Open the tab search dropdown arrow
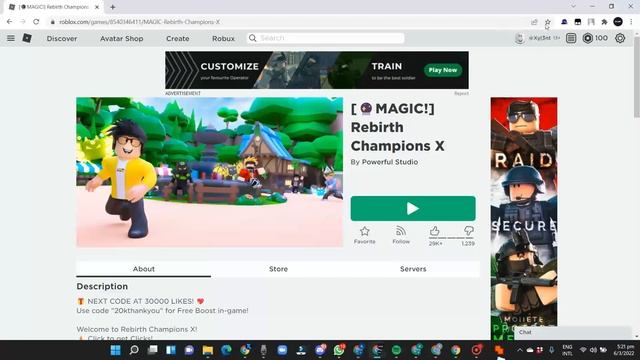The width and height of the screenshot is (640, 360). tap(573, 7)
